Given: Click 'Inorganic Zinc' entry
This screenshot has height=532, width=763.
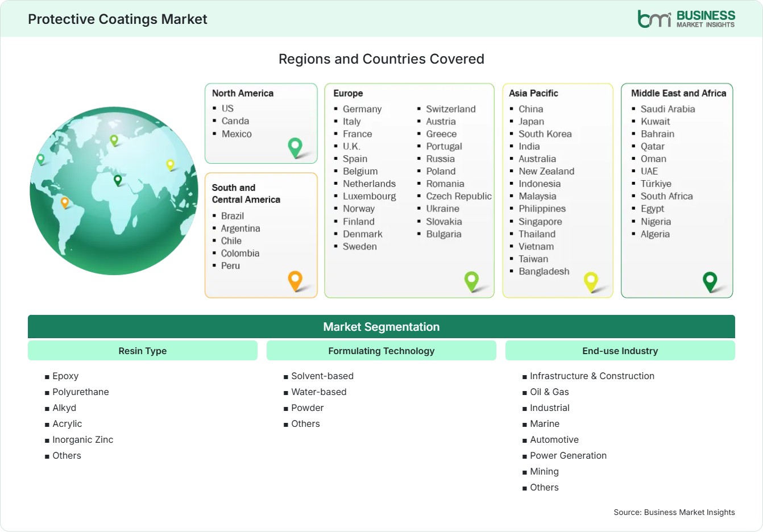Looking at the screenshot, I should 83,440.
